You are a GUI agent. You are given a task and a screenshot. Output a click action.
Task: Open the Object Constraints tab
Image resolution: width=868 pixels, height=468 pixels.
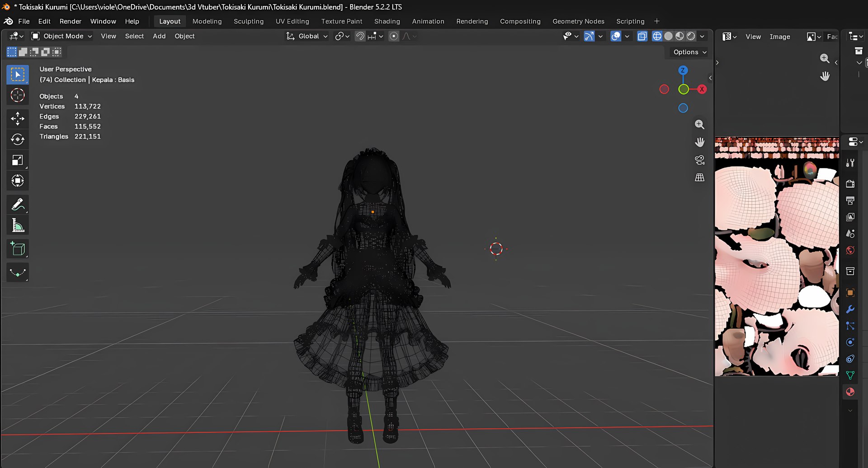coord(850,359)
